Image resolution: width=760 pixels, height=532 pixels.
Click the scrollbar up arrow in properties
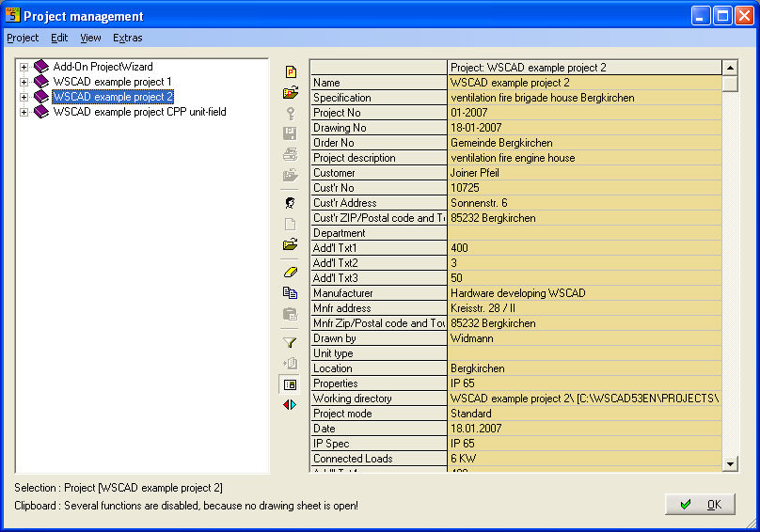pyautogui.click(x=730, y=68)
